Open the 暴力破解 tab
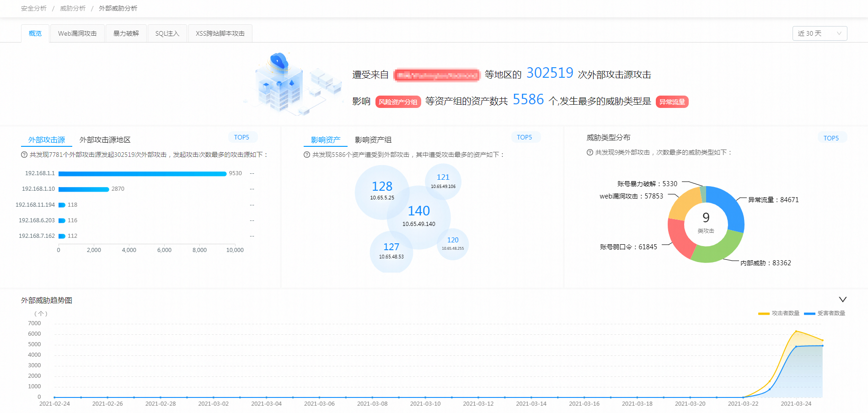Screen dimensions: 868x413 click(126, 33)
